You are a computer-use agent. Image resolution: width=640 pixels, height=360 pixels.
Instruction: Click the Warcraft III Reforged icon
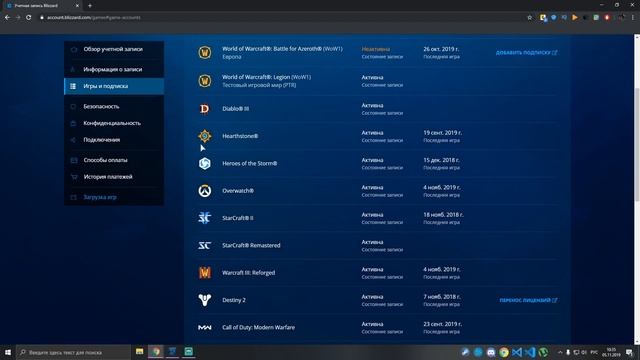click(x=205, y=273)
